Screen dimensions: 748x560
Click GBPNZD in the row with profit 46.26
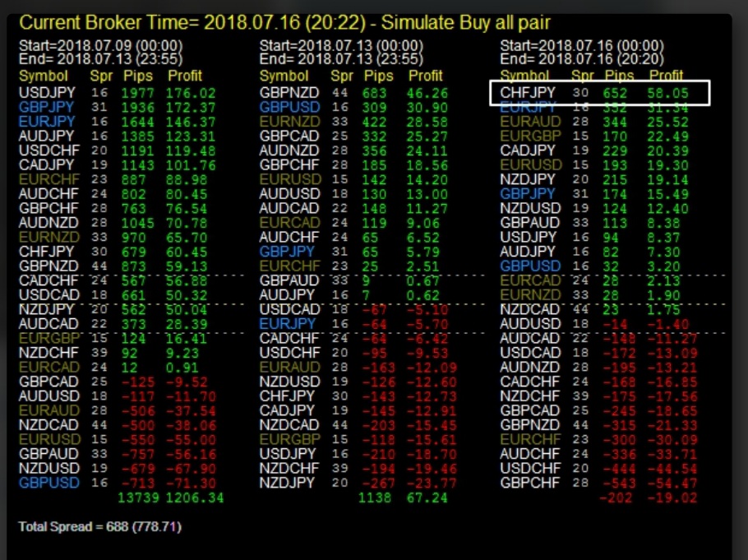click(289, 93)
